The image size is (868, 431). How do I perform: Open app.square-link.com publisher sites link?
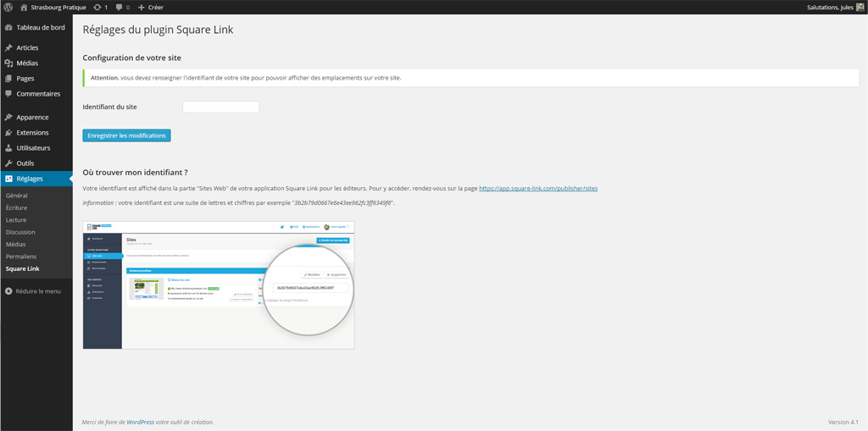pyautogui.click(x=538, y=189)
